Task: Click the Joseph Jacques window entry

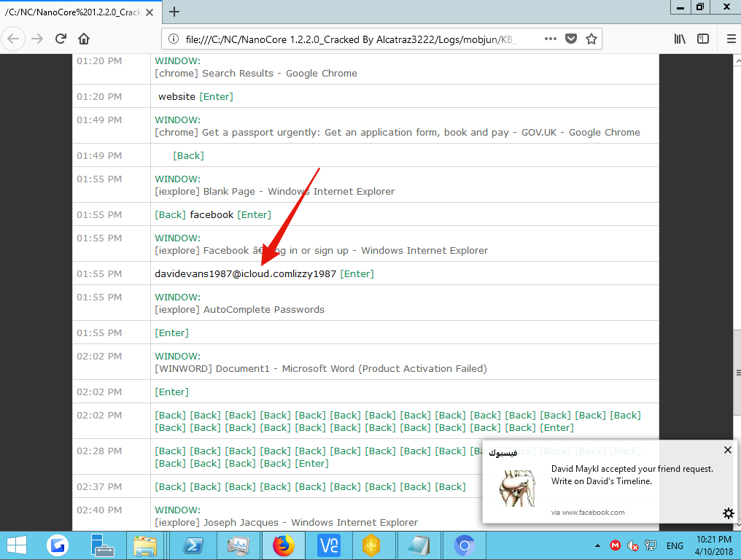Action: [287, 516]
